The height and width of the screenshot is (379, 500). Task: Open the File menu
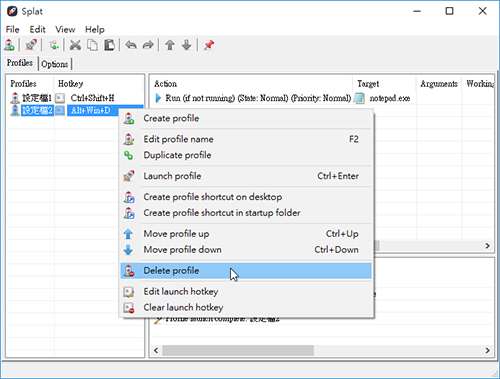tap(12, 29)
